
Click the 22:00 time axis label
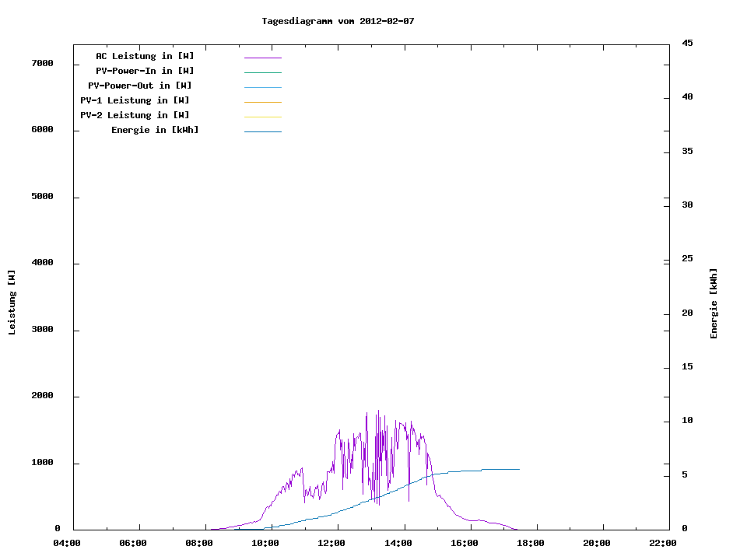click(663, 543)
